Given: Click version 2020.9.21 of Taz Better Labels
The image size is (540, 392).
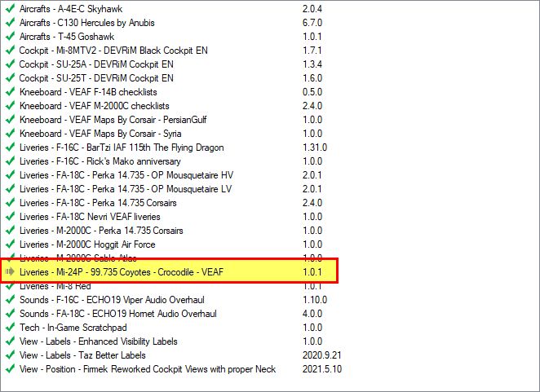Looking at the screenshot, I should click(x=322, y=355).
